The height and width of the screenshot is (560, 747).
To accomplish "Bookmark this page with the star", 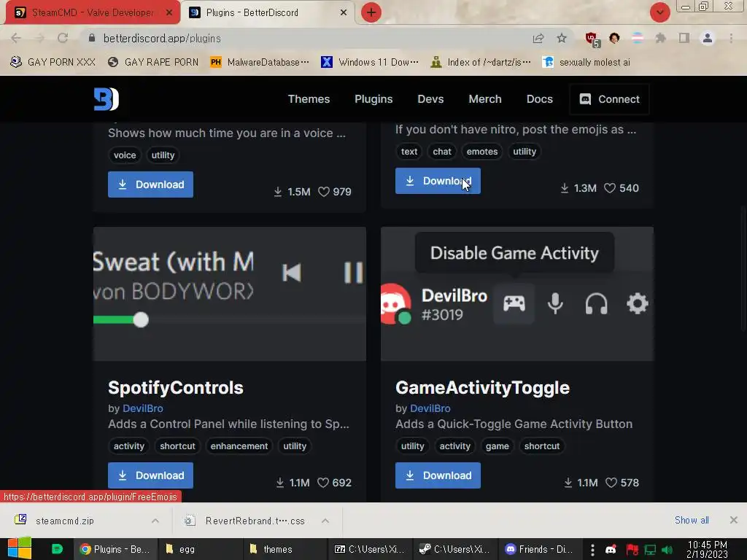I will tap(562, 38).
